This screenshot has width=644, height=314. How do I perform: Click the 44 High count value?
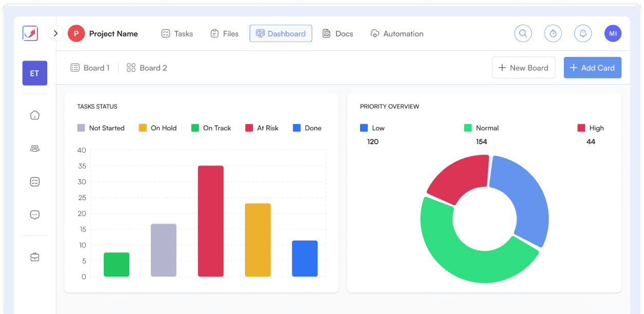pos(591,142)
